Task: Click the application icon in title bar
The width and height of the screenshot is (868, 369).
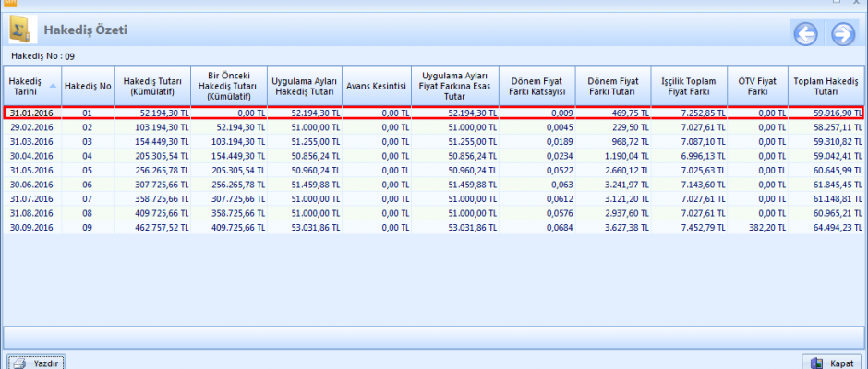Action: point(11,3)
